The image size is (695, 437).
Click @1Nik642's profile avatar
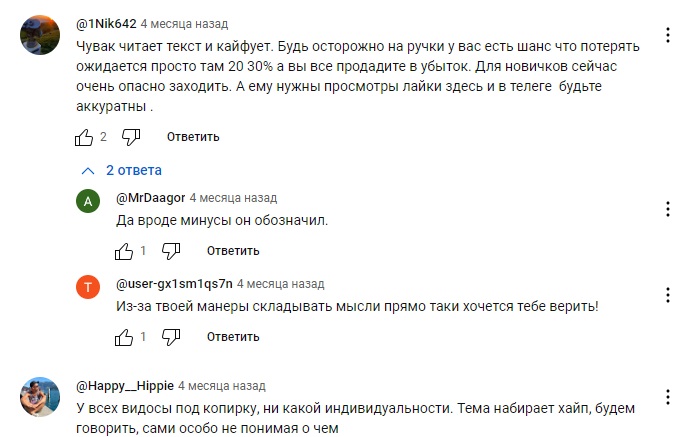click(x=40, y=37)
